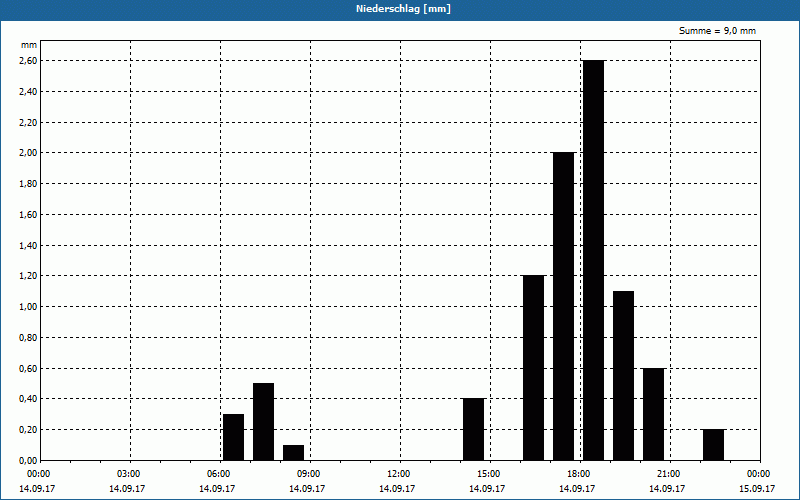This screenshot has height=500, width=800.
Task: Click the 1,60 y-axis label
Action: pos(28,215)
